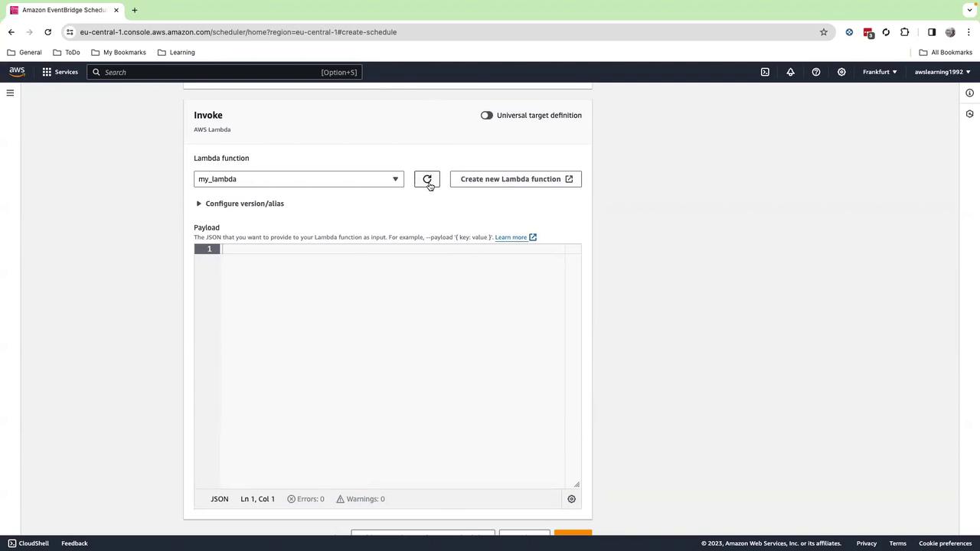The width and height of the screenshot is (980, 551).
Task: Open a new browser tab
Action: point(134,10)
